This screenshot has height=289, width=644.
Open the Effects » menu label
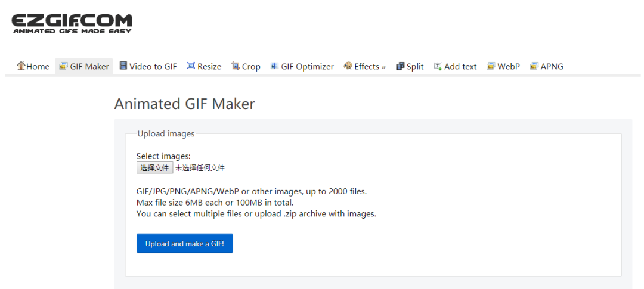[370, 67]
